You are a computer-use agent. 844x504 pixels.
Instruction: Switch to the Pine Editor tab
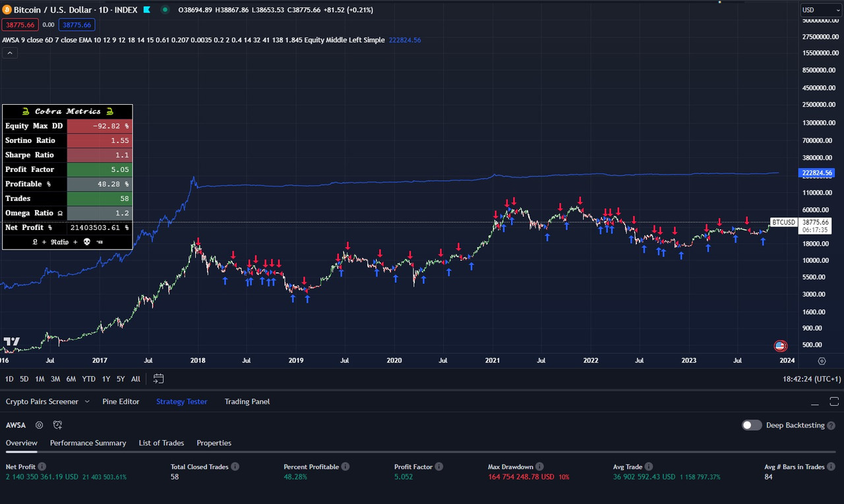point(121,401)
